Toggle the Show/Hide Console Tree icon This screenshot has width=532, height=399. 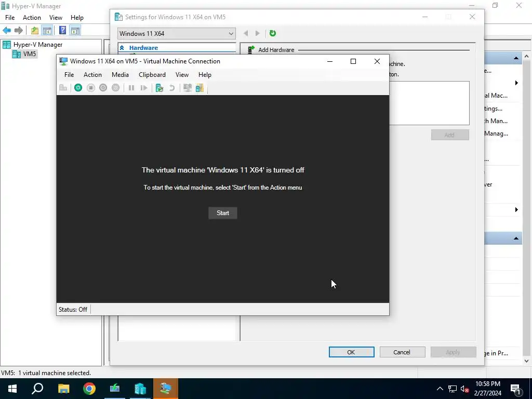(47, 31)
